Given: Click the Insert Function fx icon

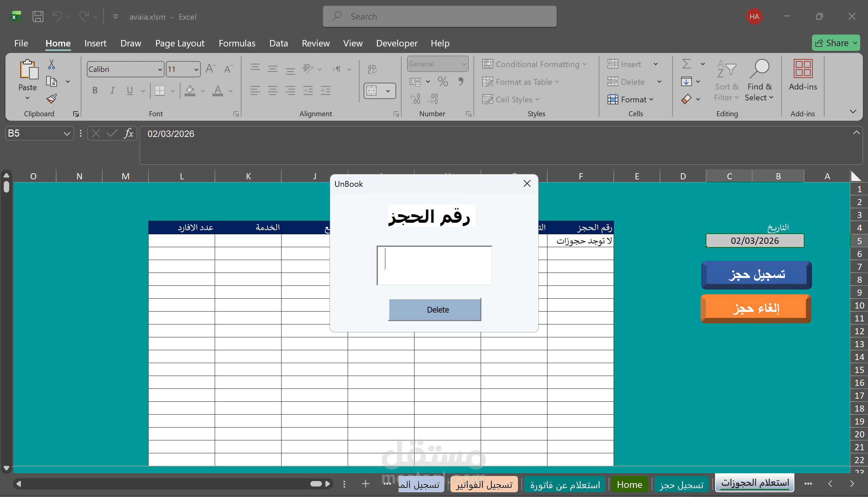Looking at the screenshot, I should tap(129, 134).
